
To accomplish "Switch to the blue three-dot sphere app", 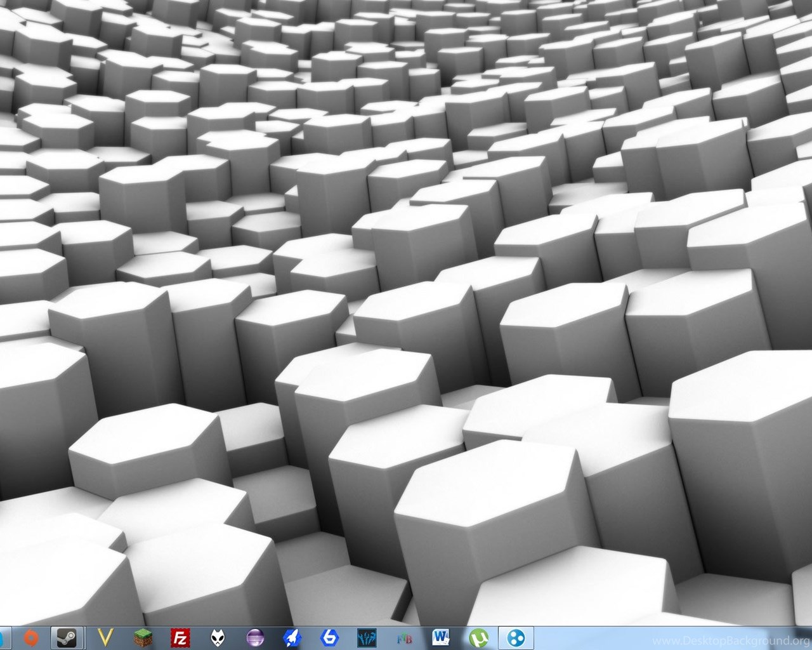I will point(515,637).
